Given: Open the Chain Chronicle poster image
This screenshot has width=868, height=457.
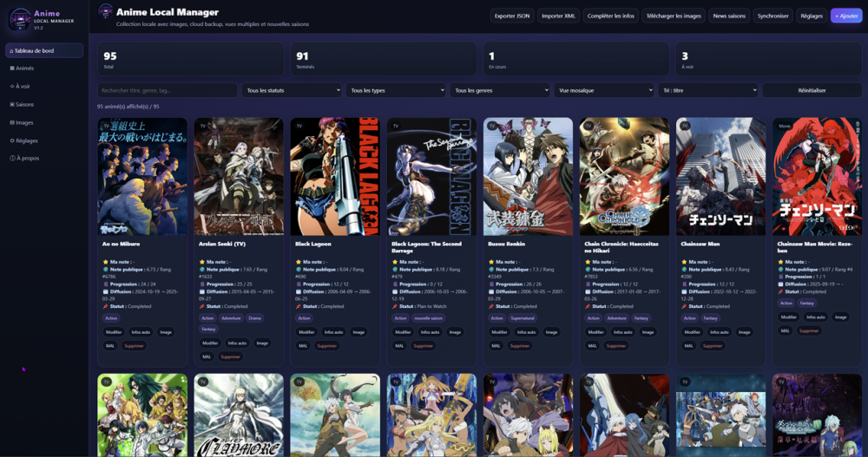Looking at the screenshot, I should (624, 177).
